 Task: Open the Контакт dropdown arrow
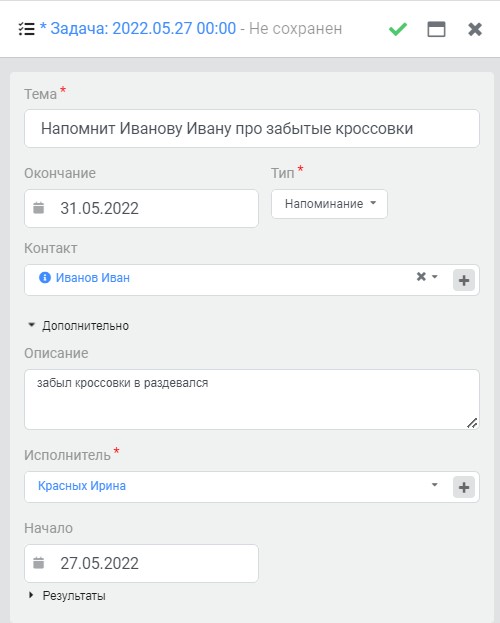pyautogui.click(x=435, y=276)
